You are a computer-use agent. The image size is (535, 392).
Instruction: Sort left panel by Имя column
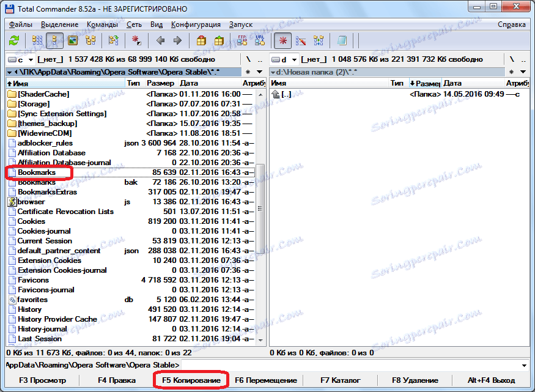[x=65, y=83]
